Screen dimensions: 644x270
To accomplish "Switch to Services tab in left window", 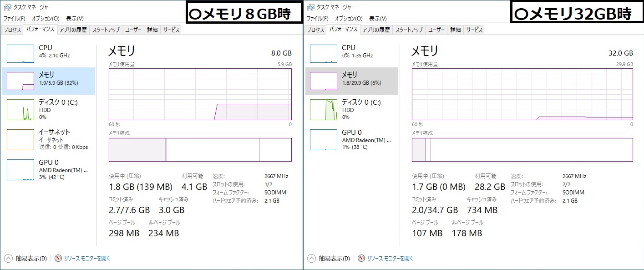I will [171, 30].
